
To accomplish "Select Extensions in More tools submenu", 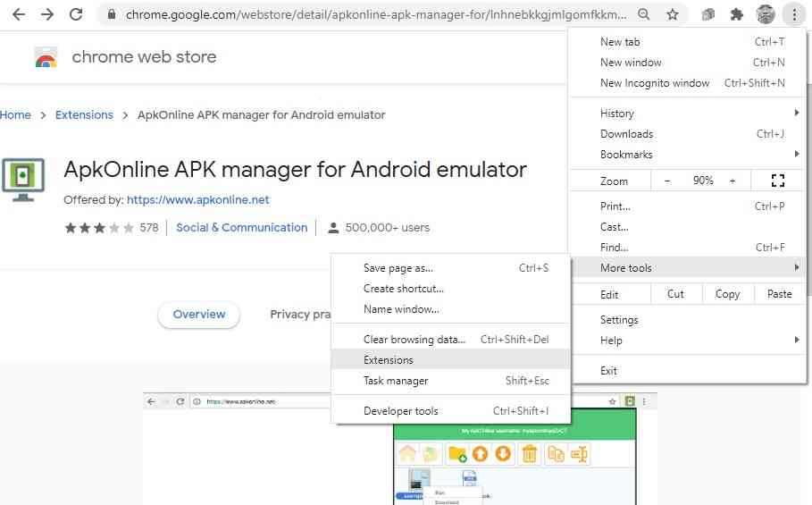I will (x=389, y=360).
